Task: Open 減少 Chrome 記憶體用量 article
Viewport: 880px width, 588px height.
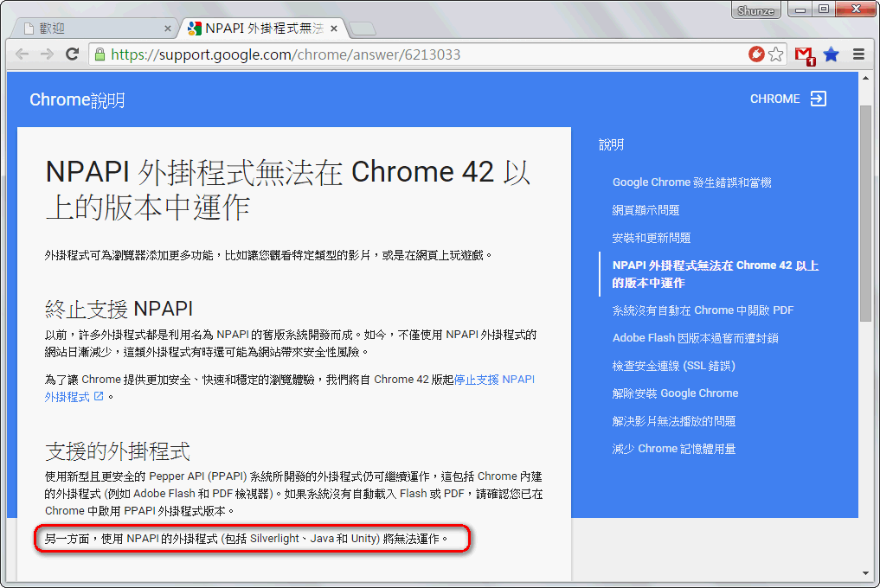Action: pyautogui.click(x=674, y=449)
